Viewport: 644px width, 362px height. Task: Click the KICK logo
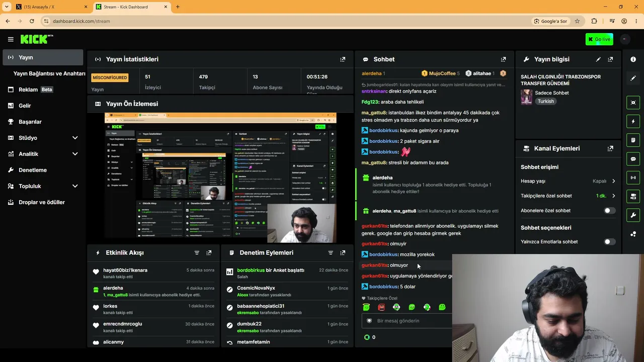click(x=37, y=39)
